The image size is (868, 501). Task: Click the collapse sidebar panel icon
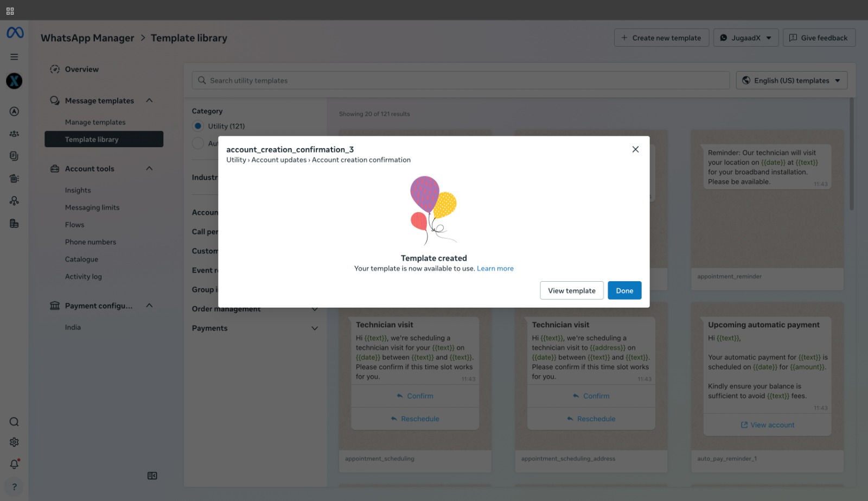coord(152,476)
